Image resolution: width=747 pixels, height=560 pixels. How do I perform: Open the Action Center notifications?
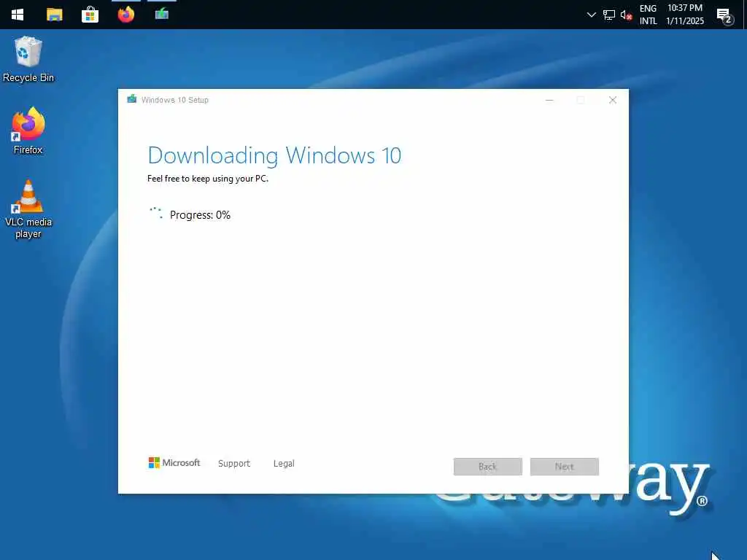pos(724,16)
